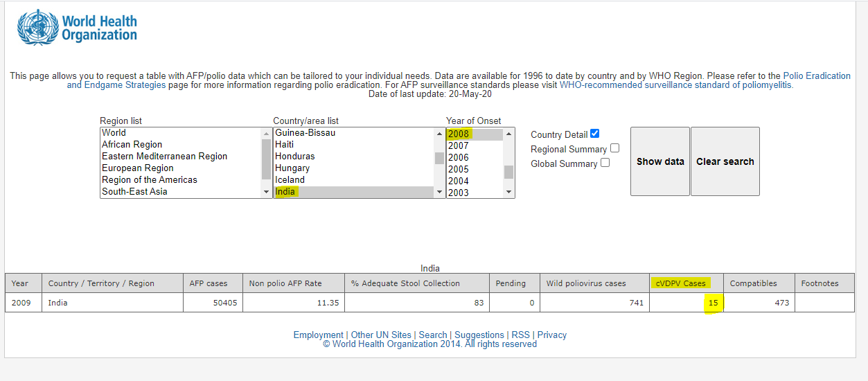Click the cVDPV Cases column header
868x381 pixels.
(x=687, y=283)
